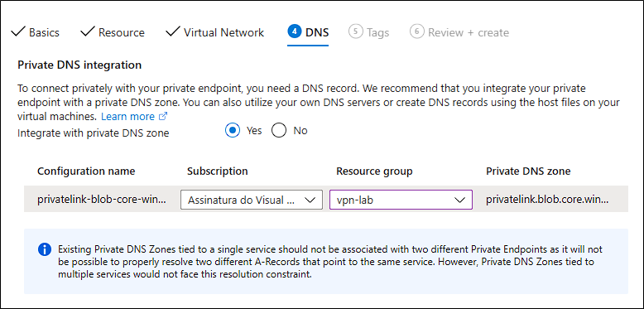Click the step 4 DNS circle badge
This screenshot has width=644, height=309.
coord(295,31)
